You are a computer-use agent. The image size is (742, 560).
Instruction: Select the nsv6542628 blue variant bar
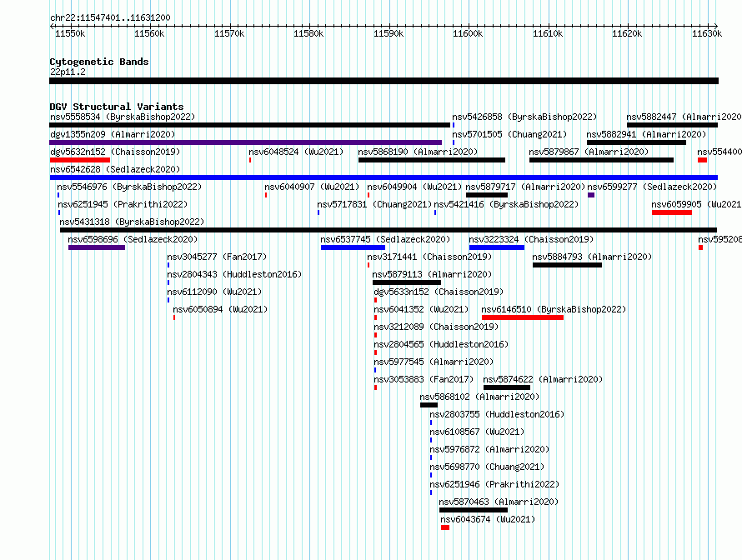click(384, 177)
